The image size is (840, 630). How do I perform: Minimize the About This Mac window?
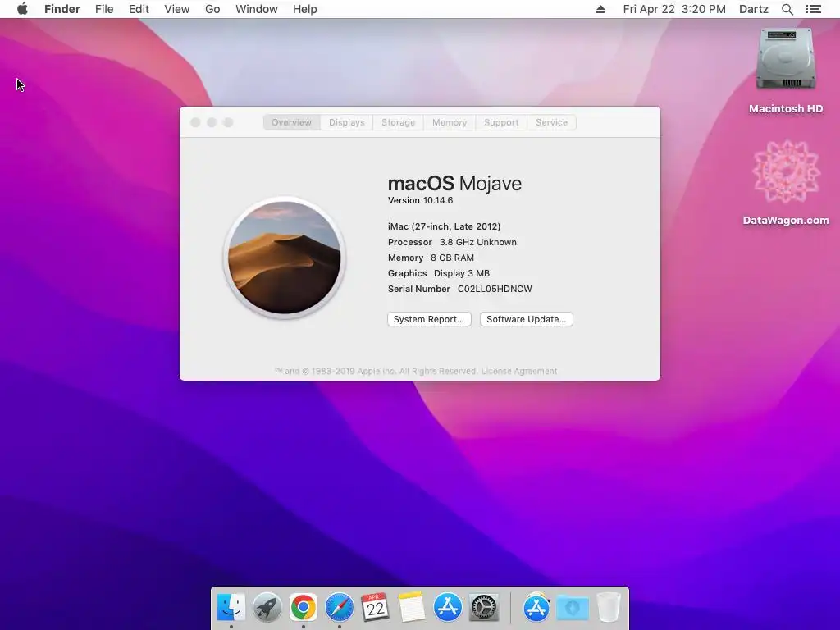click(212, 122)
